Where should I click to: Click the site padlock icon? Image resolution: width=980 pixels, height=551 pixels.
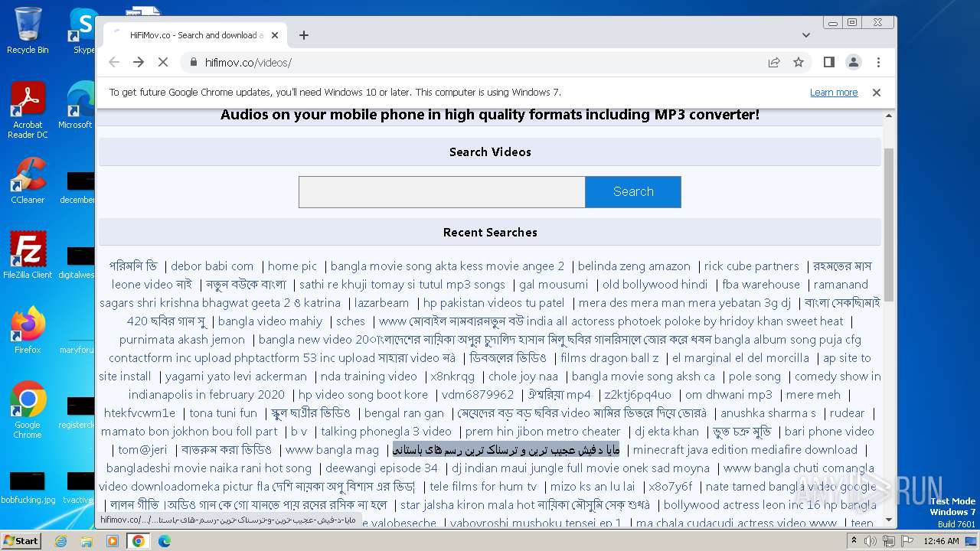tap(193, 63)
